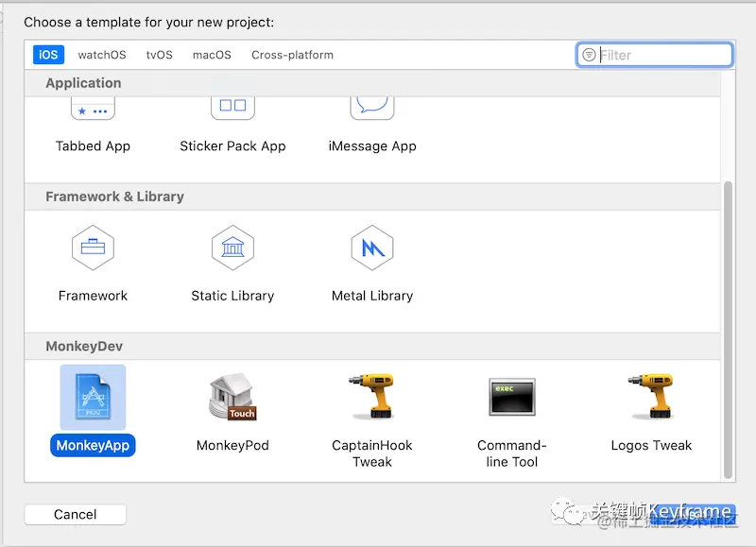Click the MonkeyPod label

point(232,445)
